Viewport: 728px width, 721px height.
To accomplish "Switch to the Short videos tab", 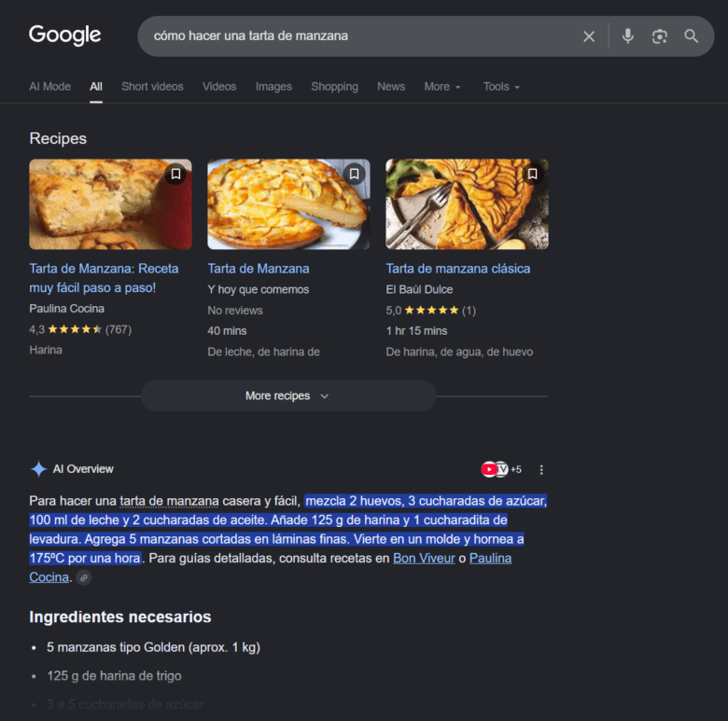I will pos(152,87).
